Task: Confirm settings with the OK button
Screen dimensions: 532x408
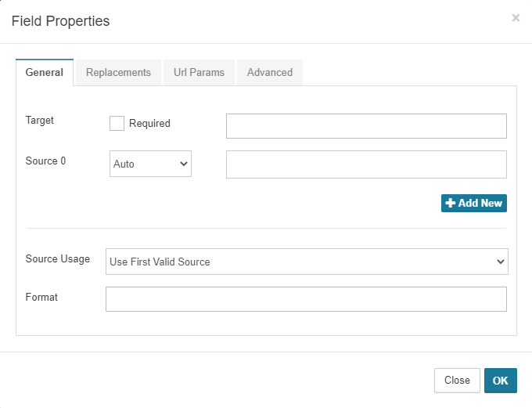Action: tap(501, 381)
